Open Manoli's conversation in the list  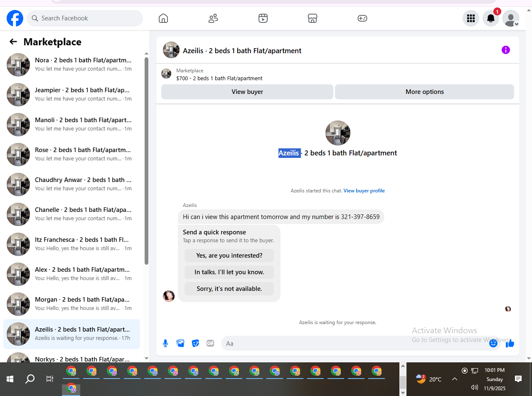click(71, 125)
